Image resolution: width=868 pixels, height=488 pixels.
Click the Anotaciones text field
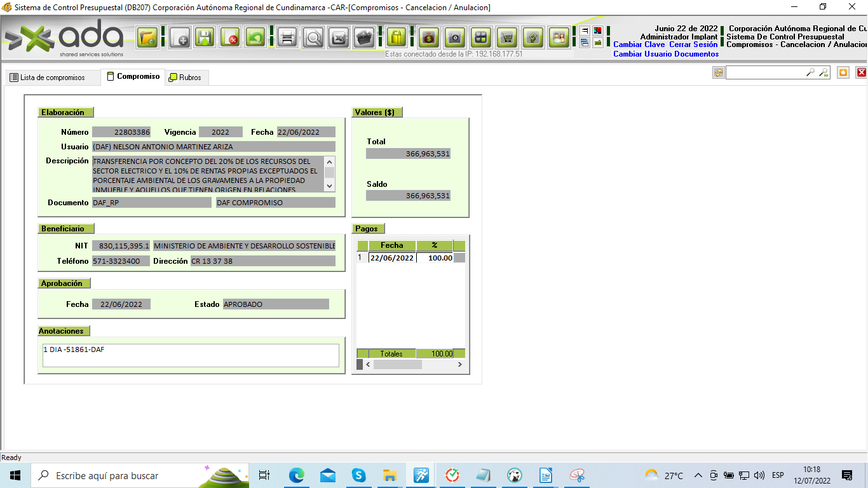[x=191, y=356]
